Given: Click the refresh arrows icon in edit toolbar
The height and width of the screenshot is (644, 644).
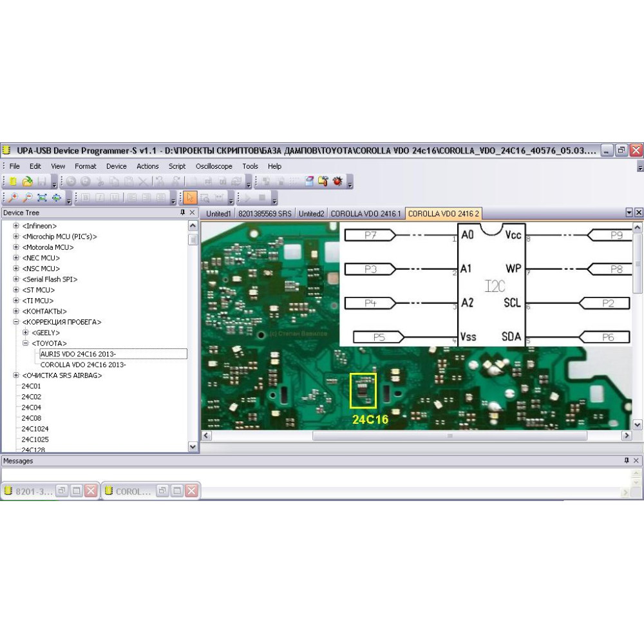Looking at the screenshot, I should (236, 181).
